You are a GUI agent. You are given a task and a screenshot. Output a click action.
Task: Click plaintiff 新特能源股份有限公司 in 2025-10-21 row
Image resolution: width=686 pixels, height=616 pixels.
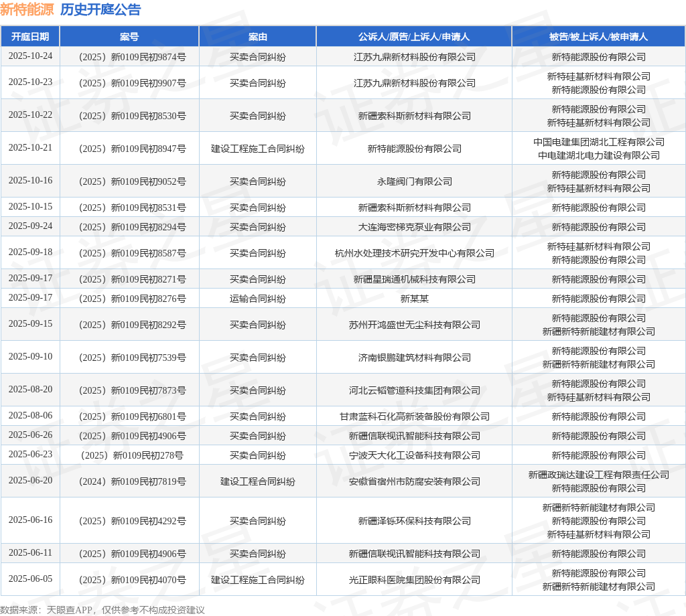coord(414,149)
